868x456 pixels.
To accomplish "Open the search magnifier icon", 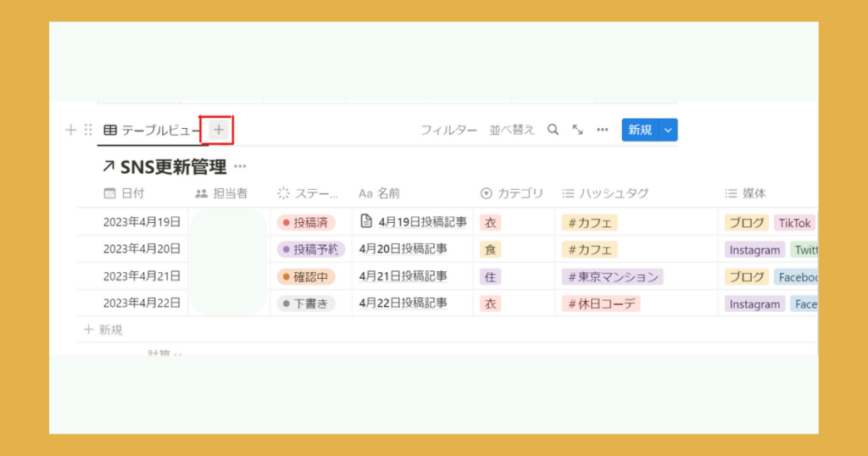I will point(553,130).
